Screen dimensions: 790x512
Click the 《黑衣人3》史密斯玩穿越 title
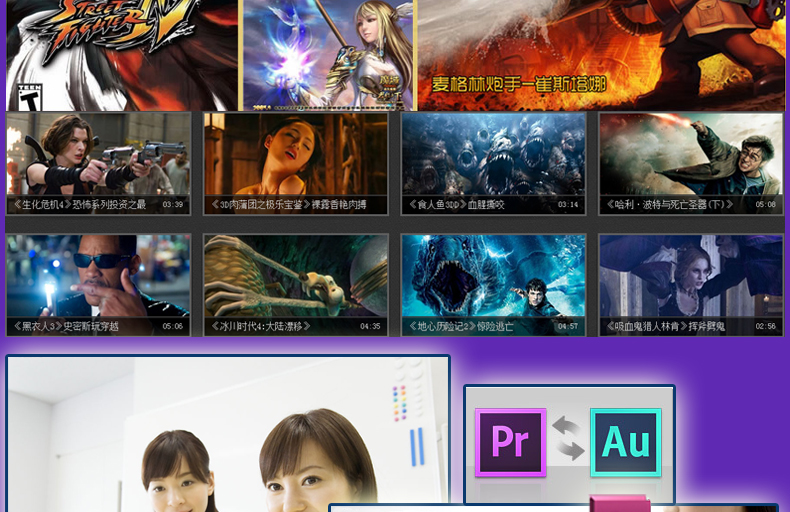point(65,327)
